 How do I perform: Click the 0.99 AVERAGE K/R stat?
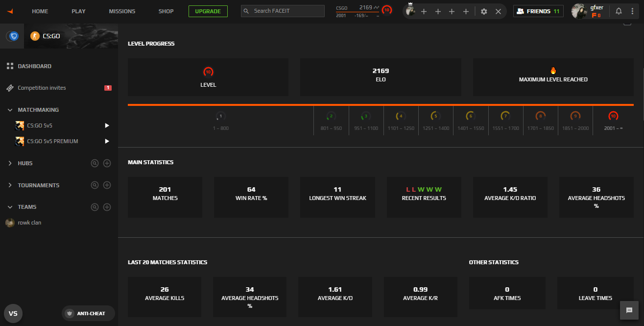[420, 297]
